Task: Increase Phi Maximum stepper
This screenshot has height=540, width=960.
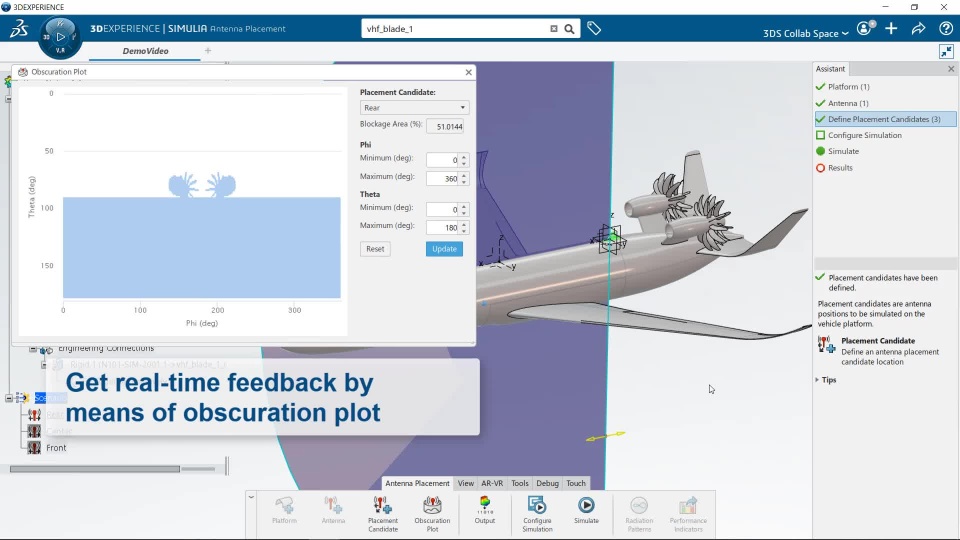Action: [464, 176]
